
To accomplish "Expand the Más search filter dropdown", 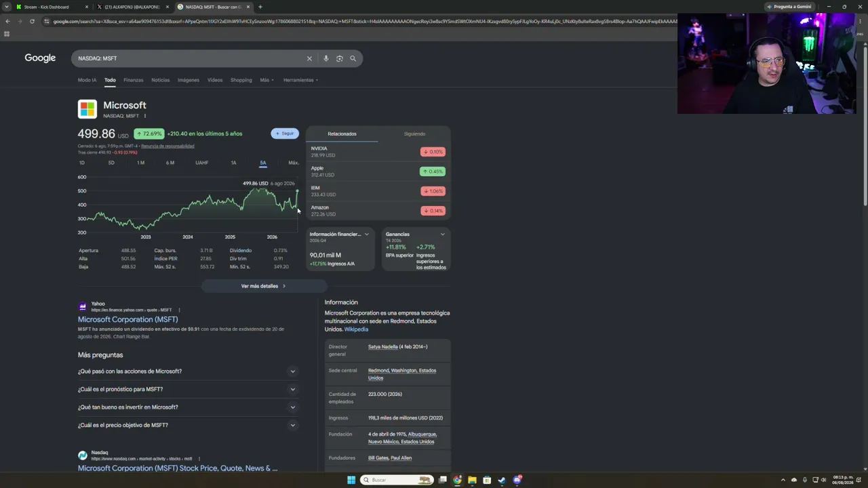I will 267,80.
